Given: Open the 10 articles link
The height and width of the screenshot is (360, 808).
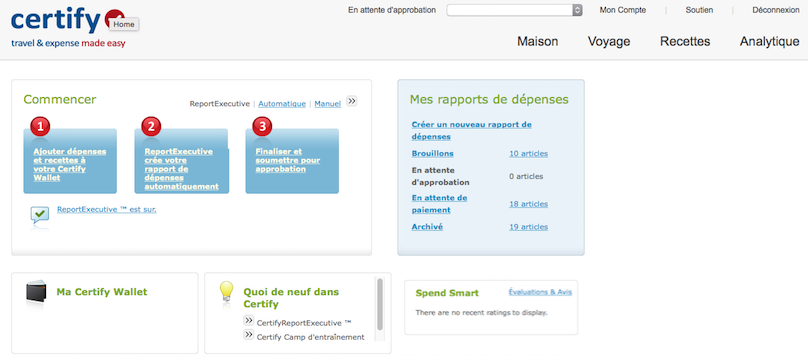Looking at the screenshot, I should 528,153.
